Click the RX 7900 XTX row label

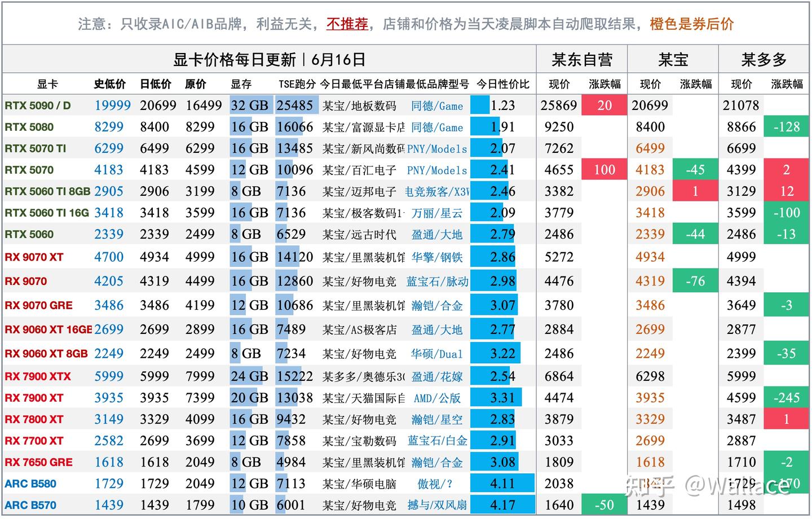(38, 376)
